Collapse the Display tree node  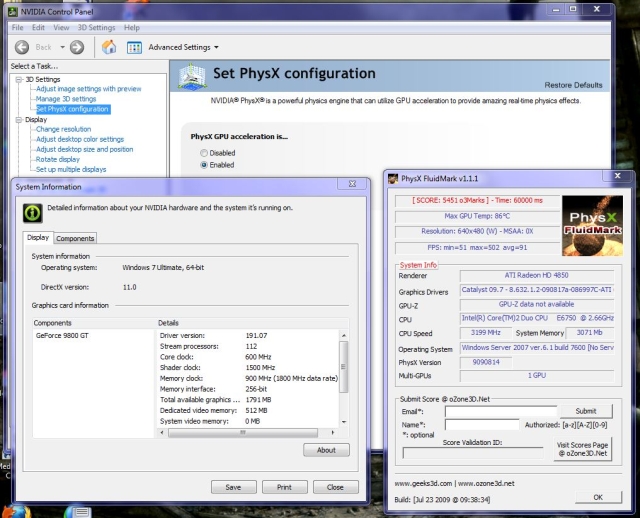point(19,120)
